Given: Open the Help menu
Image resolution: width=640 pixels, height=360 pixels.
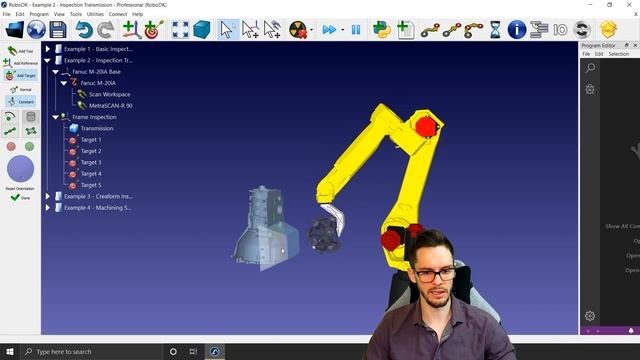Looking at the screenshot, I should point(138,14).
